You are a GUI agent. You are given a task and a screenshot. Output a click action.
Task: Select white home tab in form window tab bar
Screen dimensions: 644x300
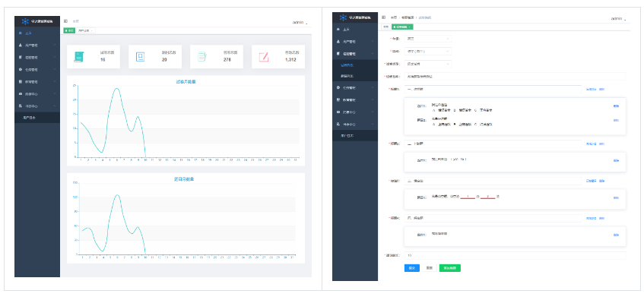click(385, 27)
